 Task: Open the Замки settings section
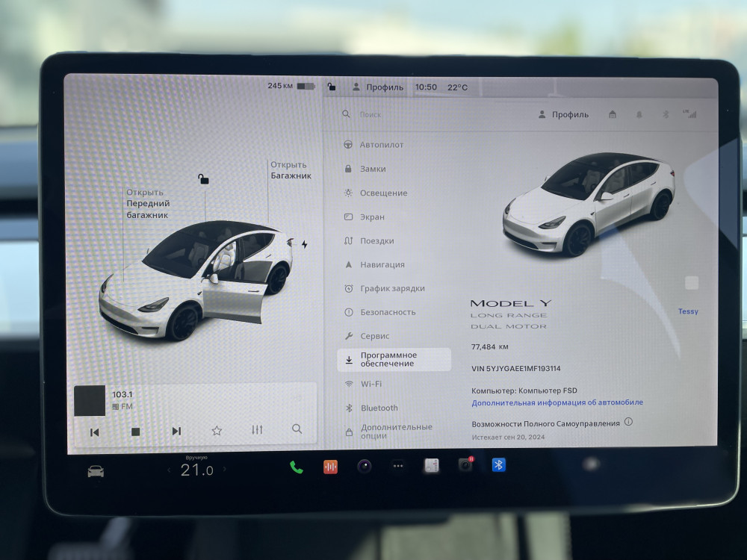(x=365, y=169)
